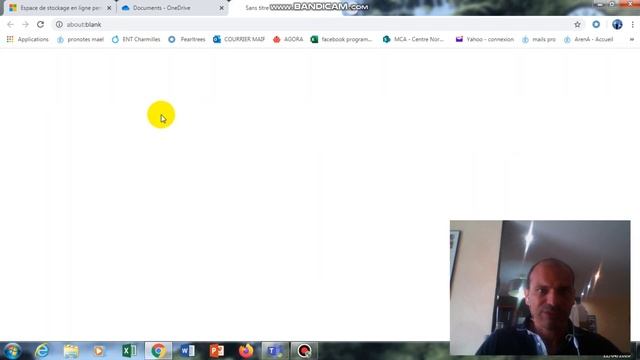Screen dimensions: 640x360
Task: Open the ArenA - Accueil bookmark
Action: [588, 39]
